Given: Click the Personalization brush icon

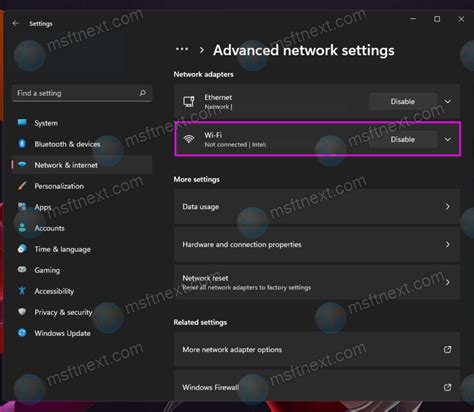Looking at the screenshot, I should pyautogui.click(x=22, y=186).
